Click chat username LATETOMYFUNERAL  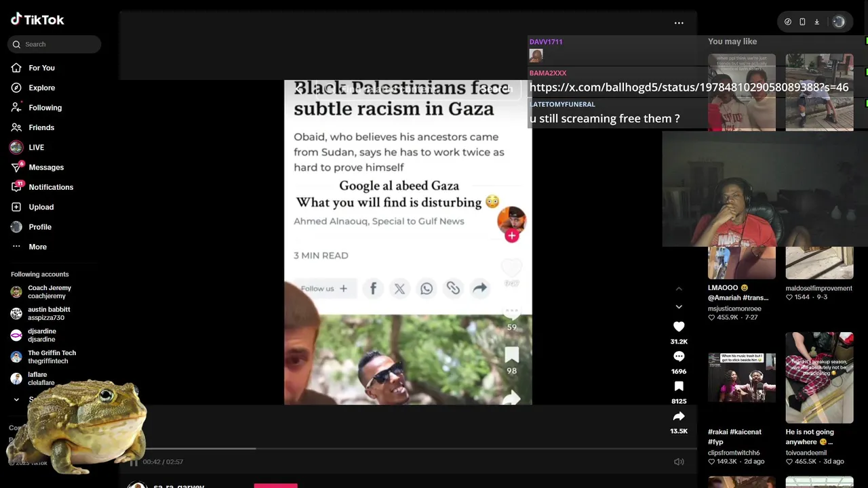click(562, 104)
